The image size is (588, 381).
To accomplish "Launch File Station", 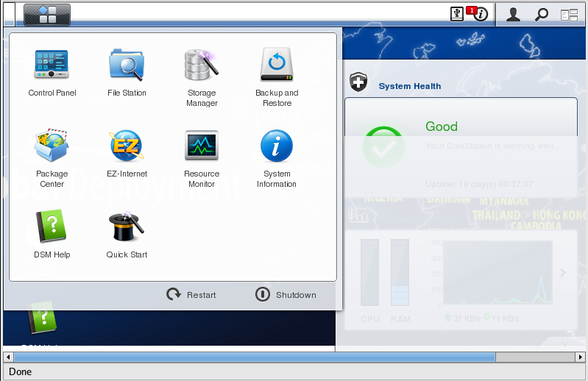I will coord(127,73).
